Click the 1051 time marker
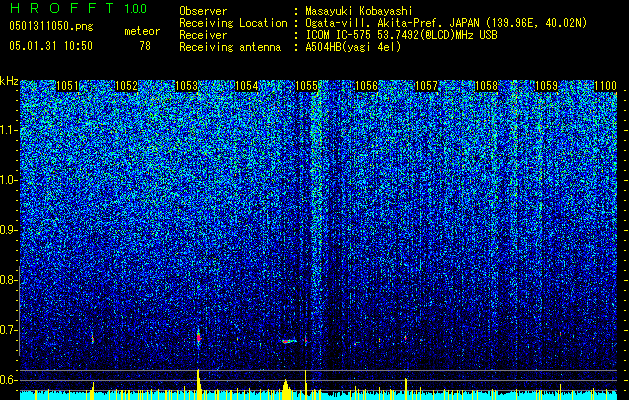The height and width of the screenshot is (400, 629). (67, 86)
